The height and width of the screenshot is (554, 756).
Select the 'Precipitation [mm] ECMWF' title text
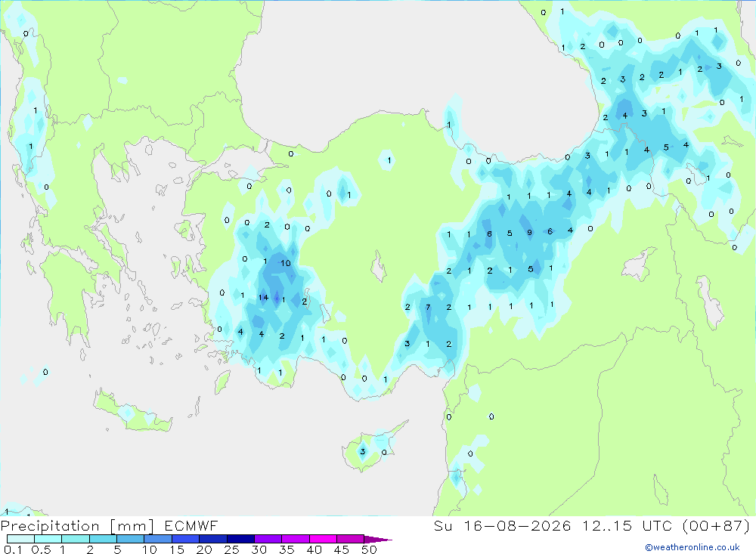pyautogui.click(x=110, y=525)
